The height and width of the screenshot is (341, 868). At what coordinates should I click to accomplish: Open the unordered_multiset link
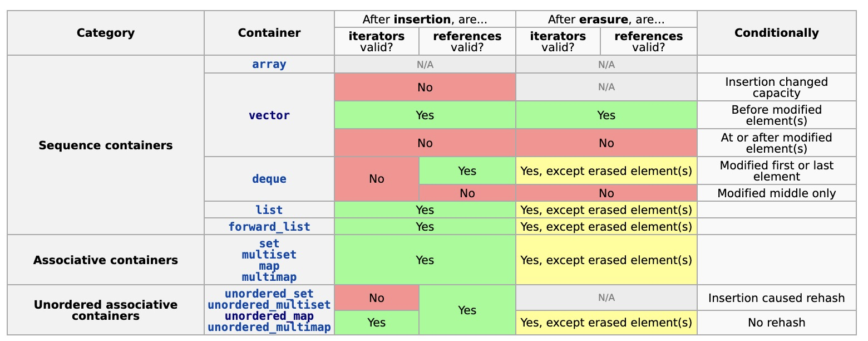click(x=269, y=305)
